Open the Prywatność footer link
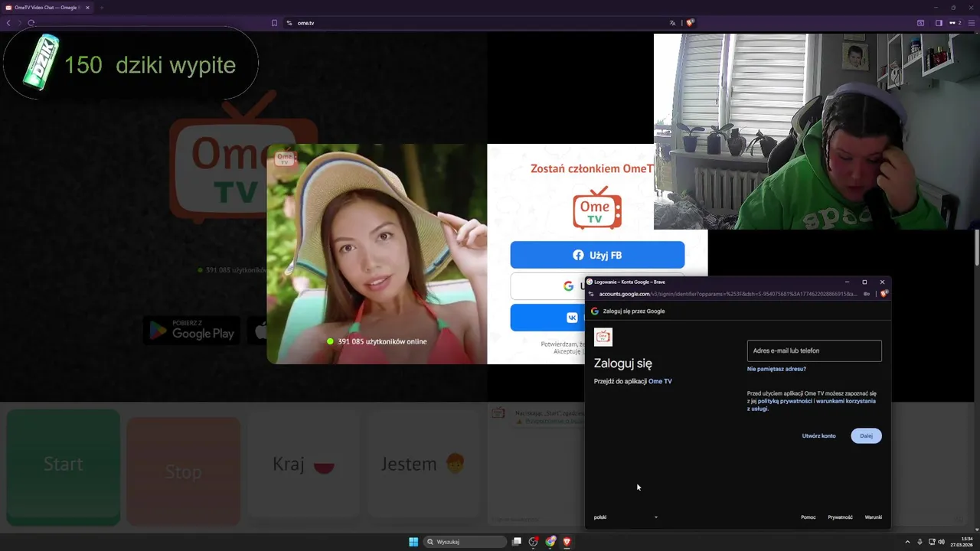The width and height of the screenshot is (980, 551). 840,517
